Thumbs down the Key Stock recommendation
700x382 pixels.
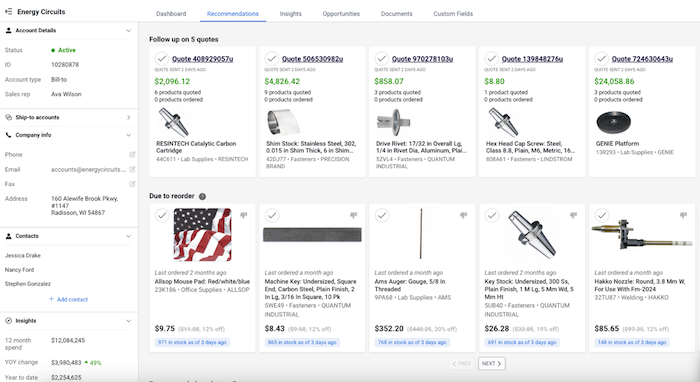pos(573,215)
